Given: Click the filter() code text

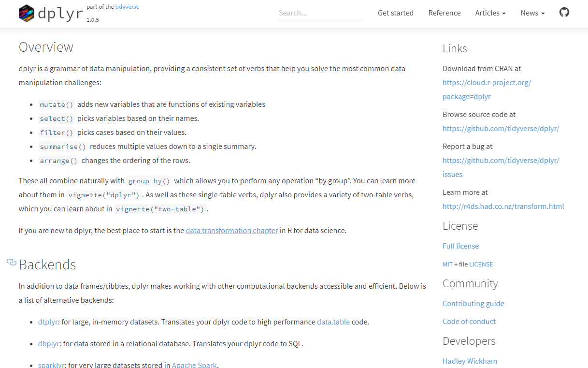Looking at the screenshot, I should (57, 132).
